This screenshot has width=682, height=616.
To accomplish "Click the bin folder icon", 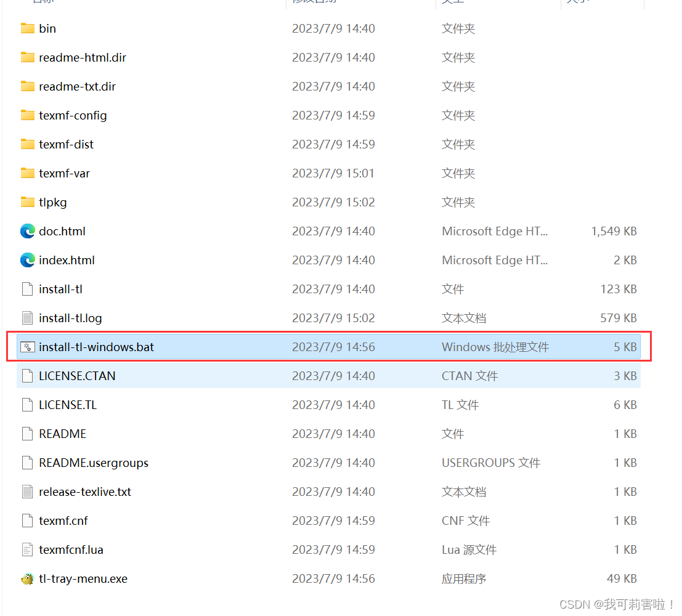I will point(27,29).
